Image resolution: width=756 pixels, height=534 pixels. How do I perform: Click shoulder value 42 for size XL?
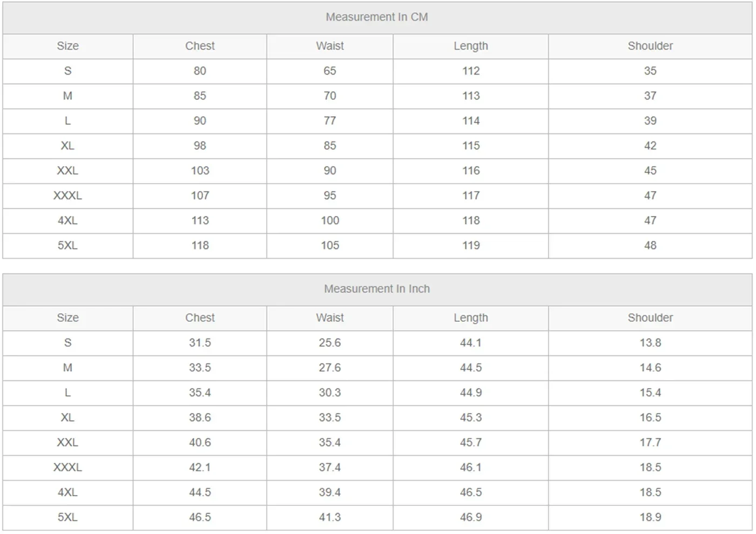click(x=650, y=146)
